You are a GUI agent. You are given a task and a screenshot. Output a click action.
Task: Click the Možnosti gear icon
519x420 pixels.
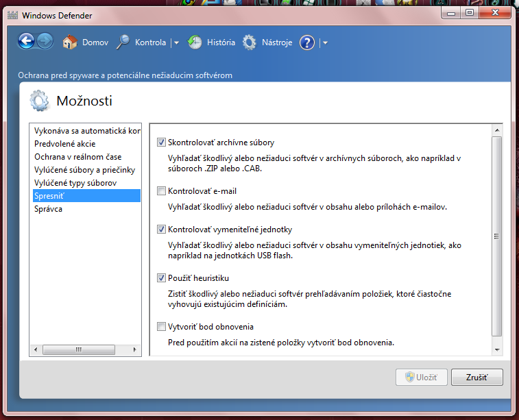coord(39,101)
